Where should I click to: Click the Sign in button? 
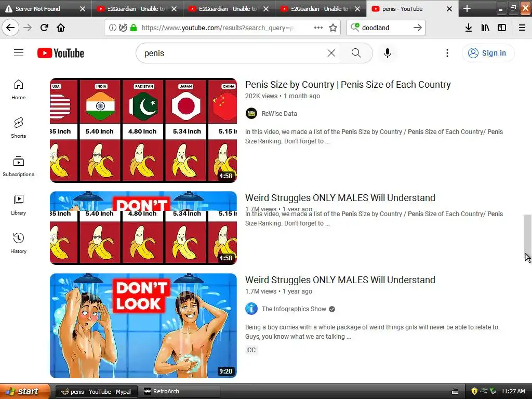pyautogui.click(x=488, y=53)
